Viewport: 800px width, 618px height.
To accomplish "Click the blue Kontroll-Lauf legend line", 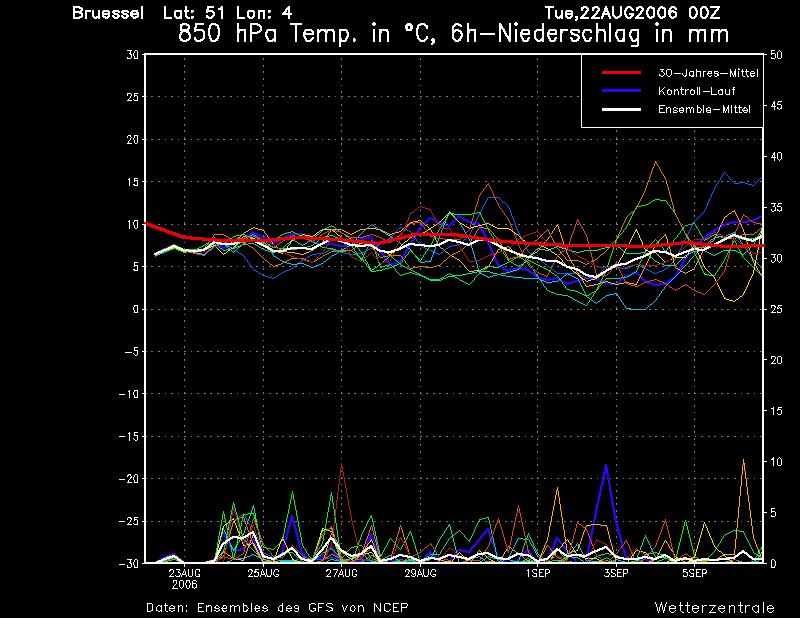I will tap(621, 91).
